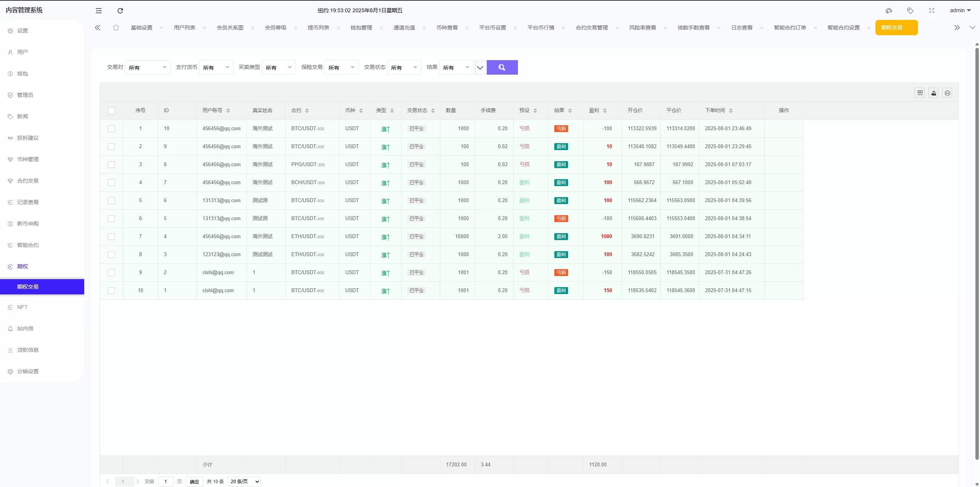Print the table icon
The image size is (980, 487).
pos(947,93)
